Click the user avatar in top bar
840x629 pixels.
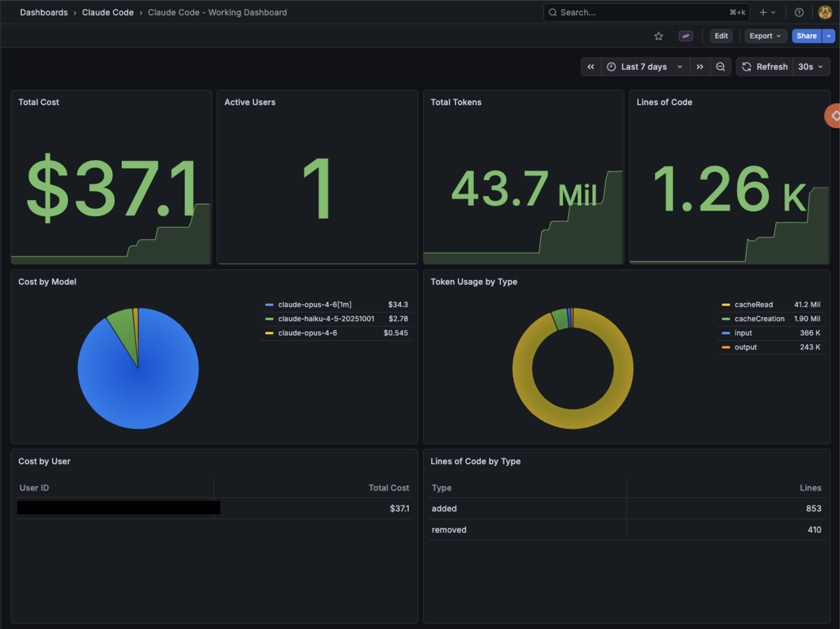pos(825,13)
